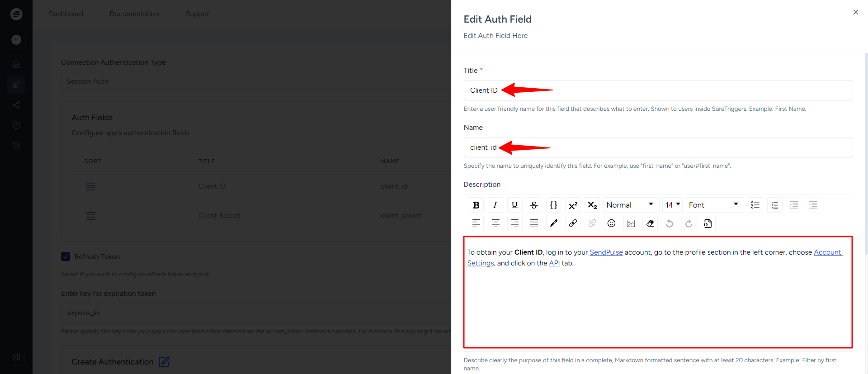The image size is (868, 374).
Task: Expand the font size 14 dropdown
Action: pyautogui.click(x=672, y=205)
